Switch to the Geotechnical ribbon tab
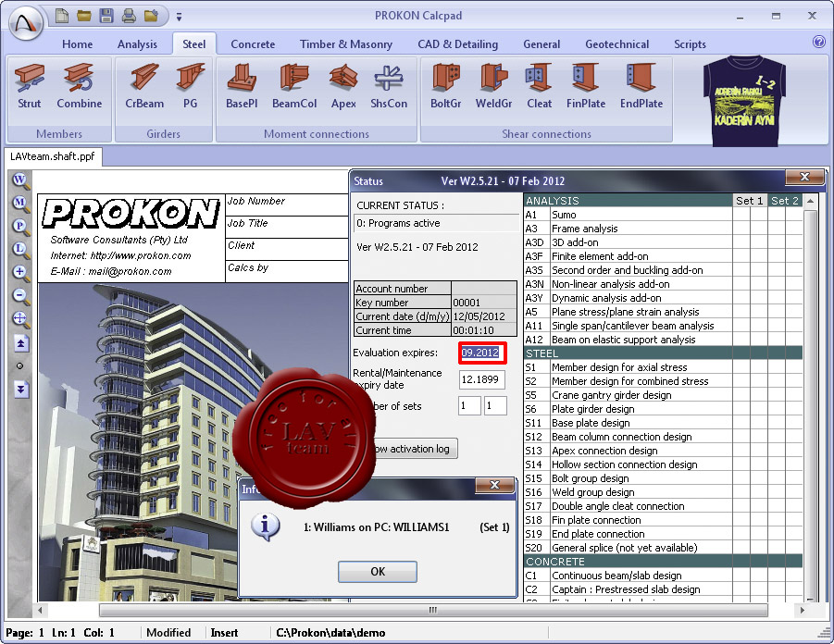The width and height of the screenshot is (834, 644). click(x=617, y=44)
